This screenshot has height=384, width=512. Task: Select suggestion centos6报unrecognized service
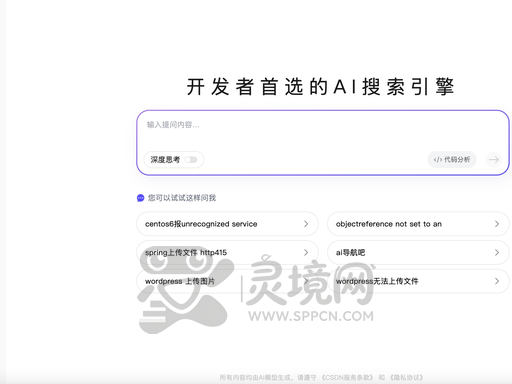tap(227, 224)
